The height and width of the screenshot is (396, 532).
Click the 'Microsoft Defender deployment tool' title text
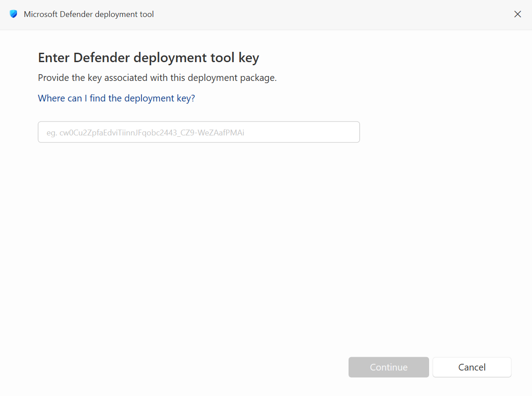tap(89, 14)
